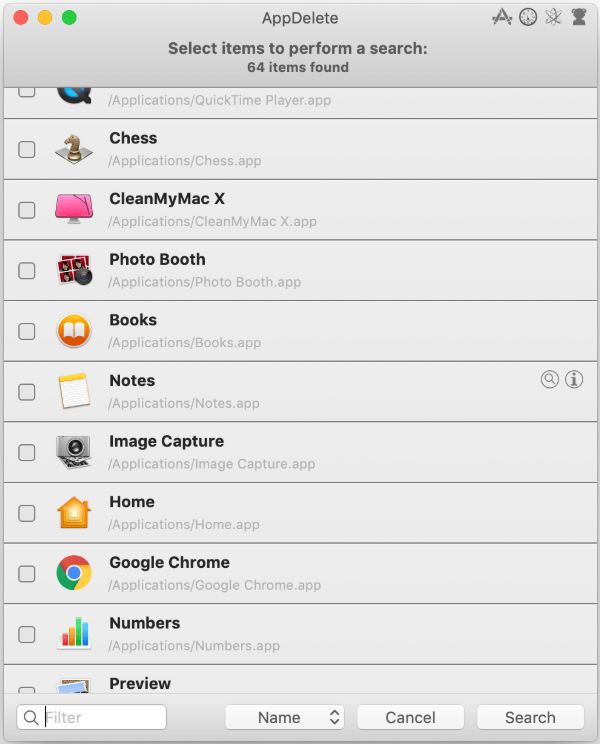This screenshot has width=600, height=744.
Task: Click the magnifier icon on Notes row
Action: 549,379
